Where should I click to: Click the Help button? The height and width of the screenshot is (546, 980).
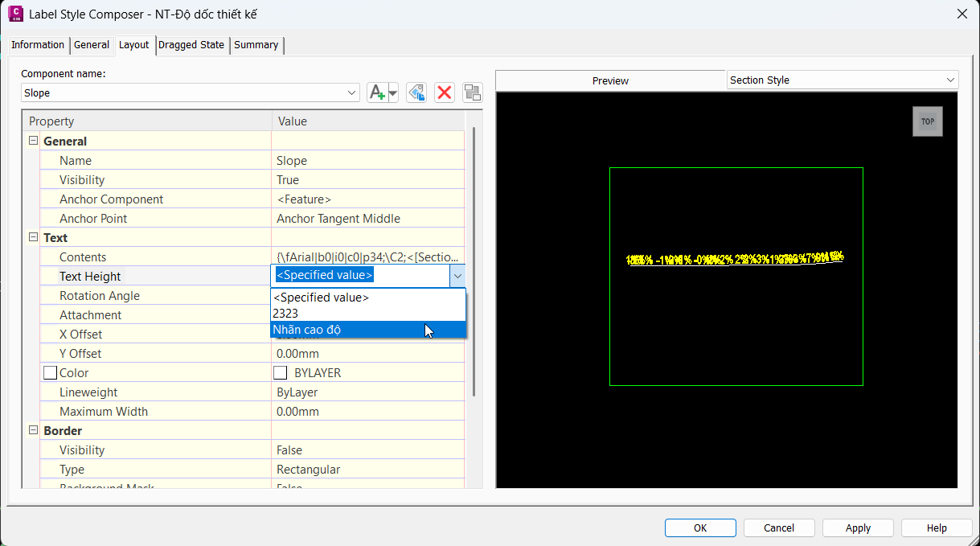point(937,528)
